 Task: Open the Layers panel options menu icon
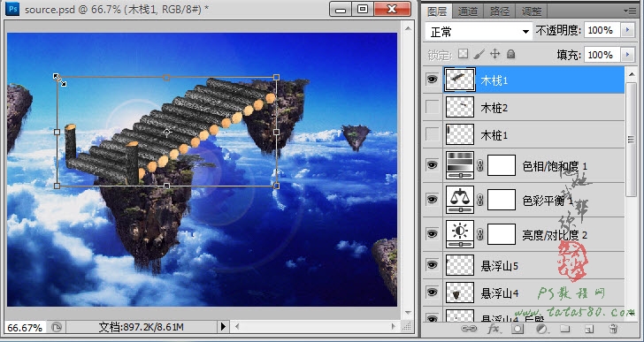630,11
